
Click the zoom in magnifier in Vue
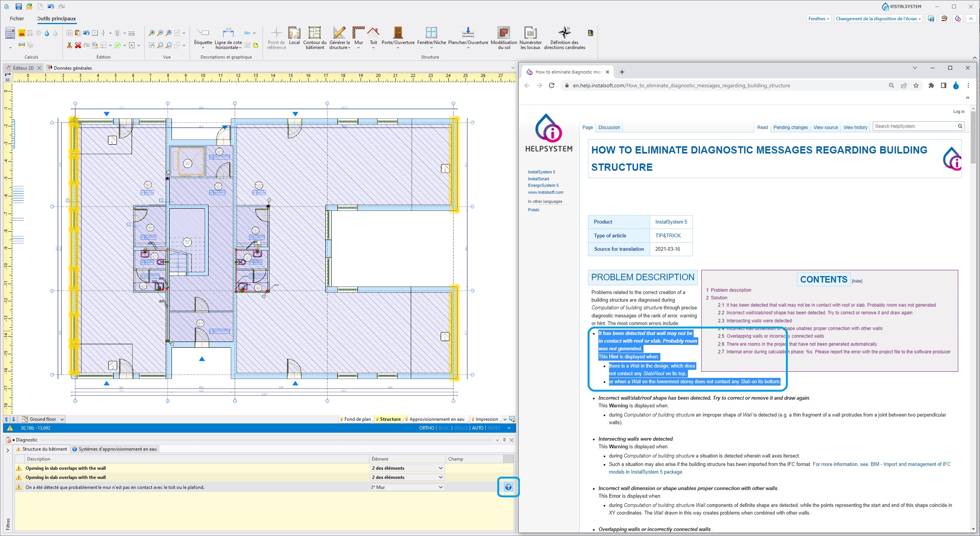tap(152, 33)
